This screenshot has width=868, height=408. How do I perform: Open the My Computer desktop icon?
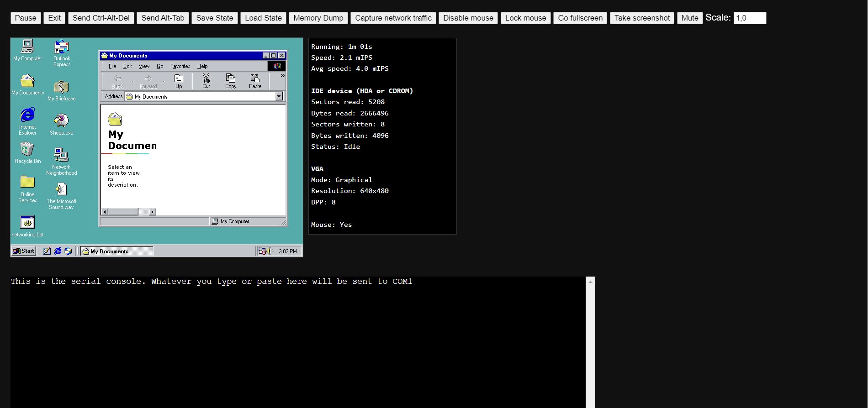pos(27,50)
